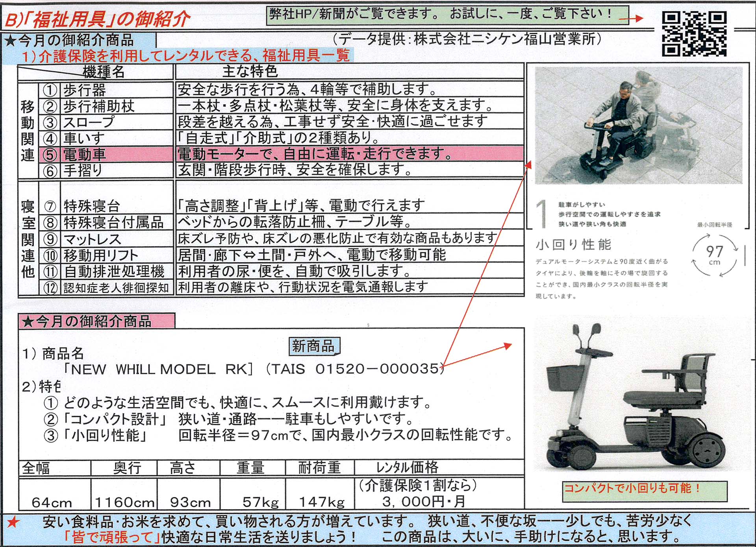Click the WHILL scooter product image
756x547 pixels.
tap(636, 397)
